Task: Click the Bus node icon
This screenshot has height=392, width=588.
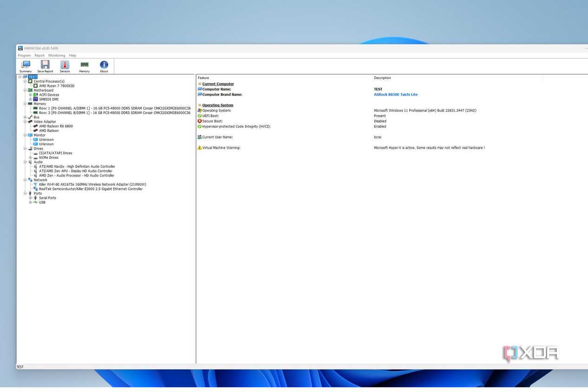Action: pyautogui.click(x=30, y=117)
